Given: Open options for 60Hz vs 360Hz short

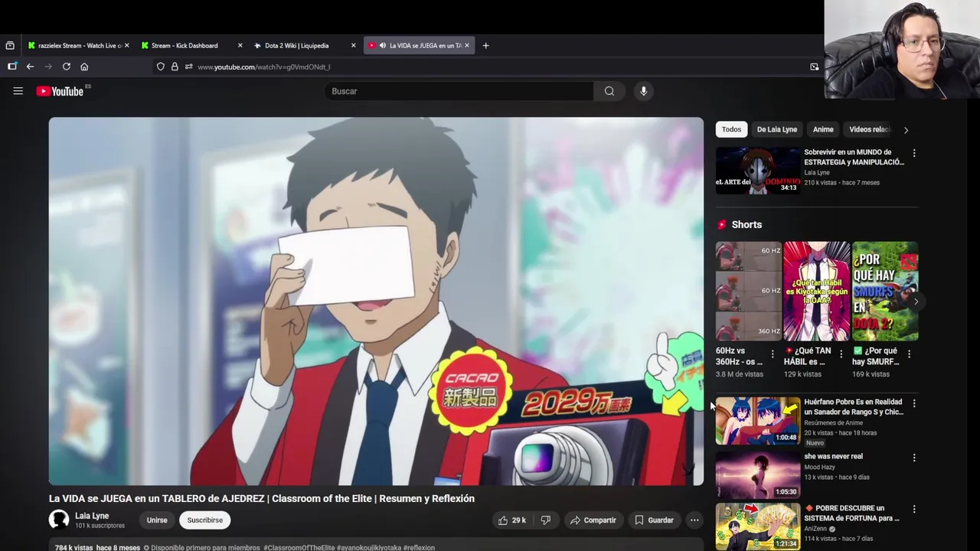Looking at the screenshot, I should point(772,354).
